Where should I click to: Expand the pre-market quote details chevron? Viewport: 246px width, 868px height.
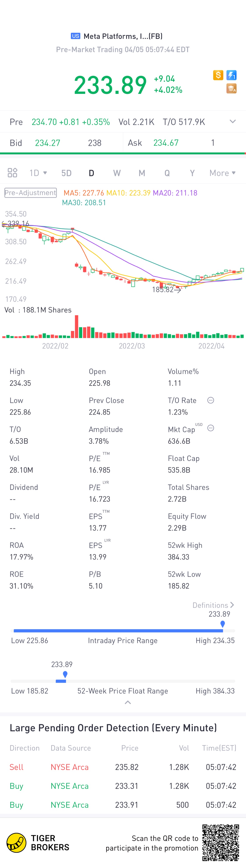tap(232, 121)
